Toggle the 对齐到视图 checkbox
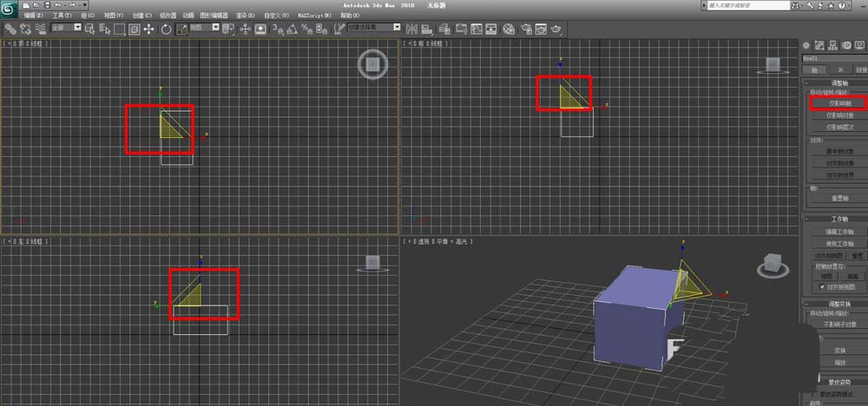The image size is (868, 406). click(822, 287)
